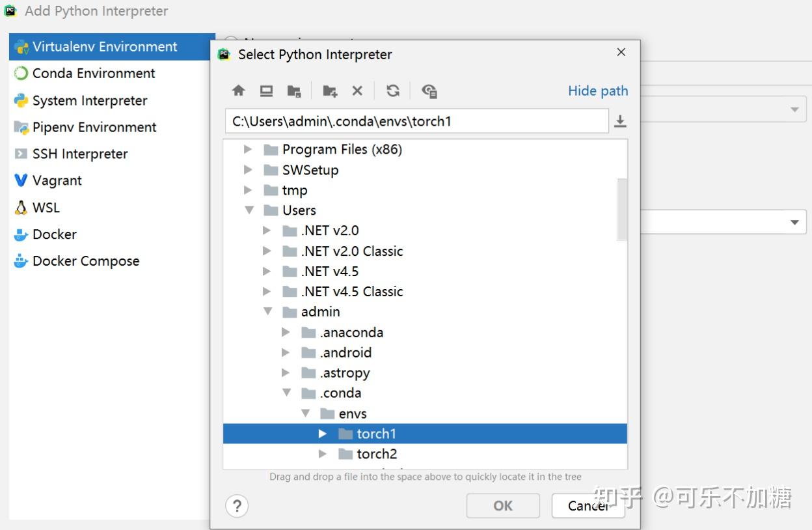Click the Hide path link
The height and width of the screenshot is (530, 812).
(x=598, y=91)
